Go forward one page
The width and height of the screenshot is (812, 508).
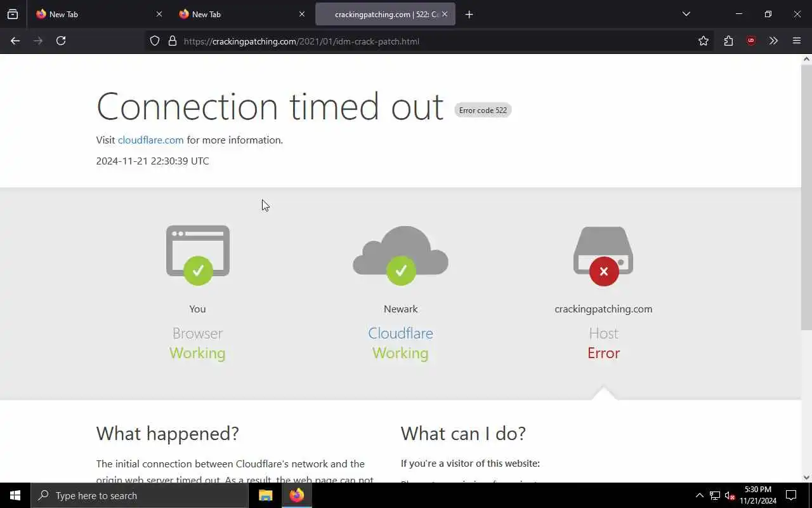[38, 41]
